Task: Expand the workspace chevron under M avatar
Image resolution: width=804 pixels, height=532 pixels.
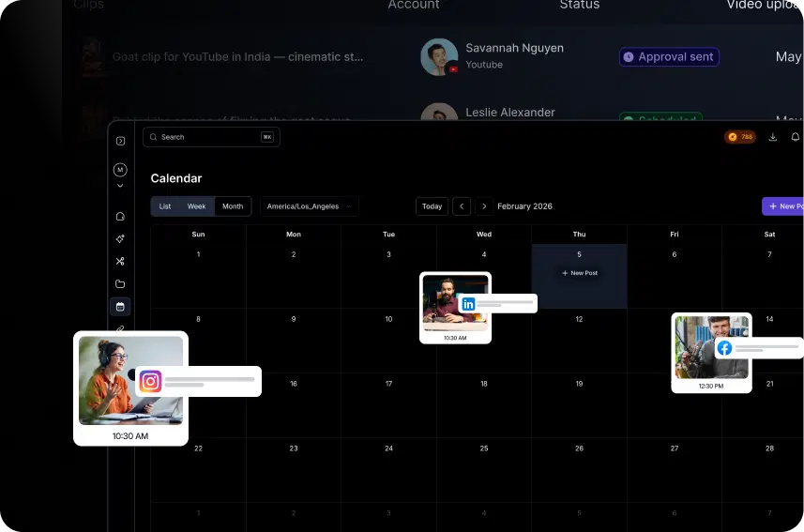Action: pos(120,186)
